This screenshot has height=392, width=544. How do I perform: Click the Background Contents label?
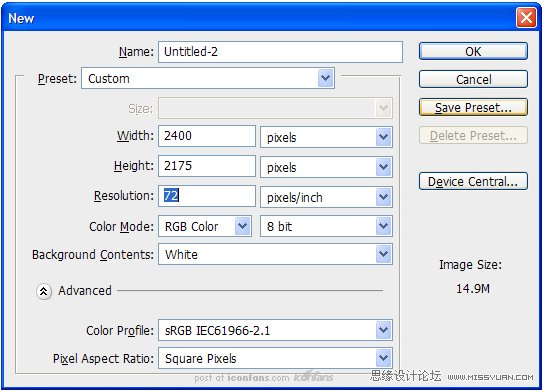[x=93, y=255]
